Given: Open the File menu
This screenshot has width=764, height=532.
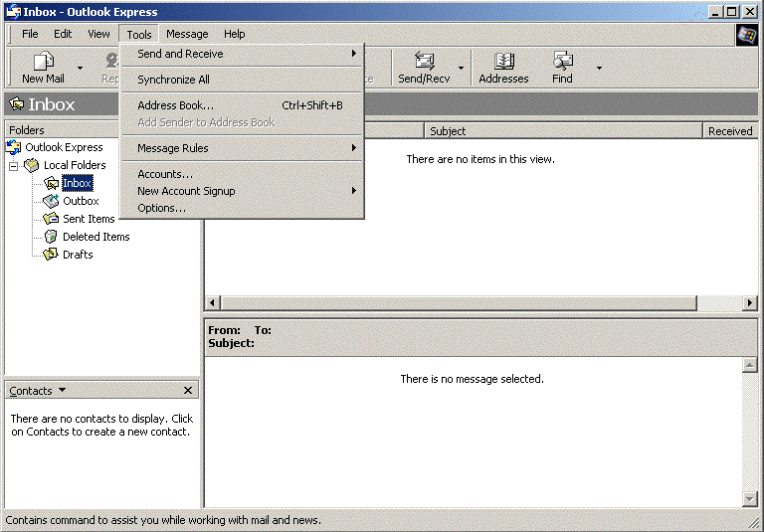Looking at the screenshot, I should tap(30, 34).
